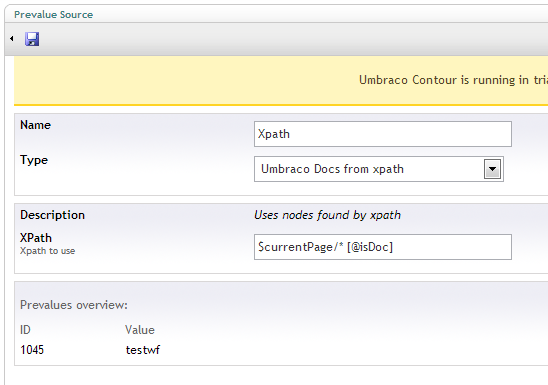Click the 'Name' label

[35, 125]
